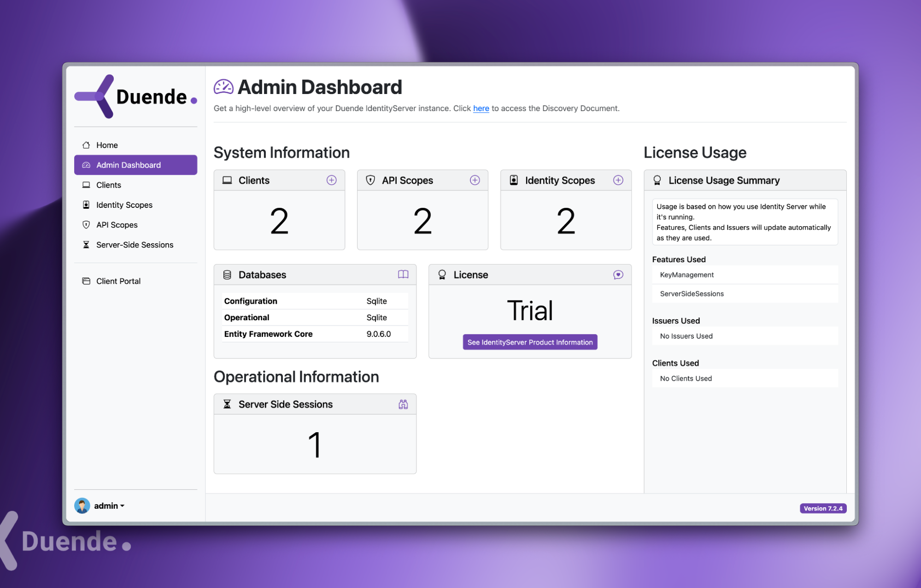Open the book icon on the Databases card
The height and width of the screenshot is (588, 921).
pos(403,275)
